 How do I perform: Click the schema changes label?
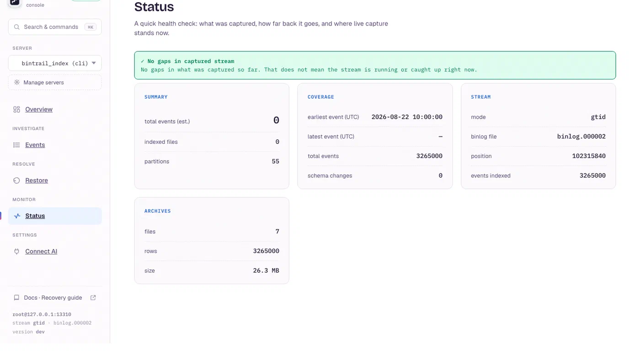point(330,176)
